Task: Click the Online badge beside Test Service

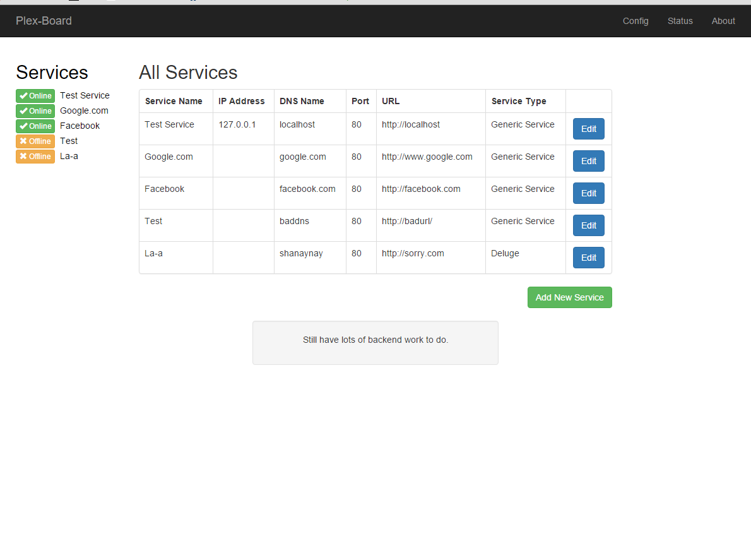Action: 35,96
